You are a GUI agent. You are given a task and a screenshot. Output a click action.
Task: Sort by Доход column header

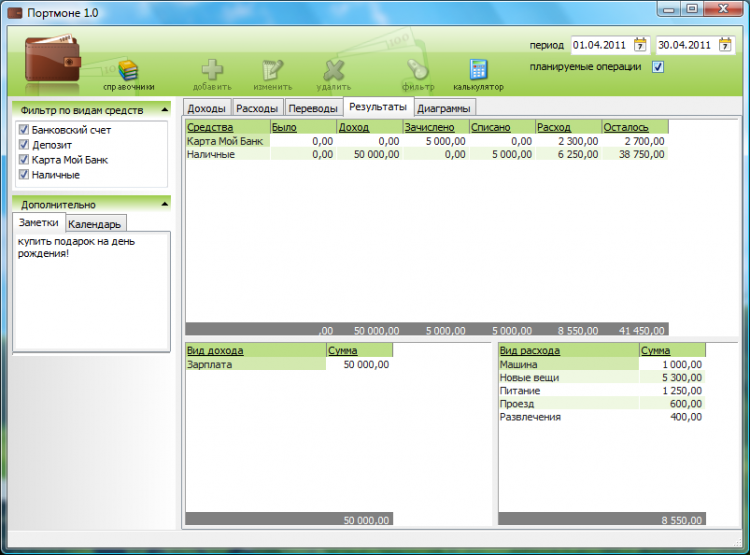(370, 127)
